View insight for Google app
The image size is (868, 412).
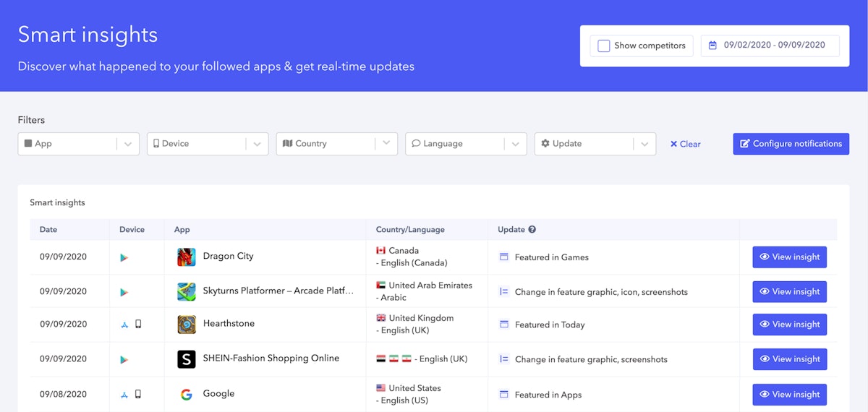(789, 395)
